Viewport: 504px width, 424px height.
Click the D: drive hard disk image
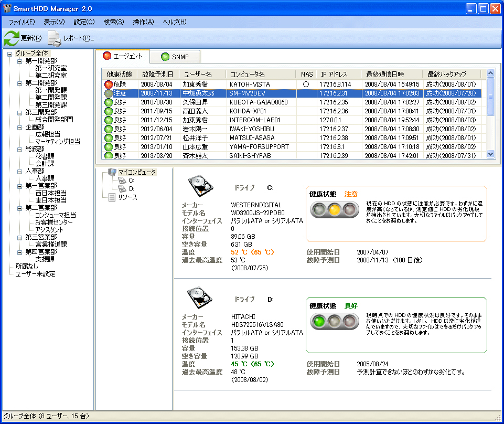point(200,299)
